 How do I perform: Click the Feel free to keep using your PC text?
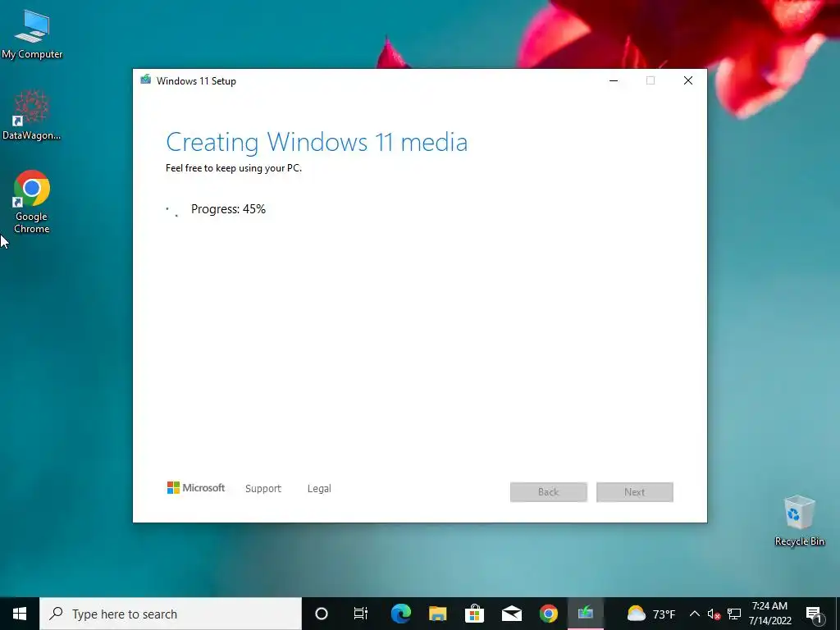[234, 168]
